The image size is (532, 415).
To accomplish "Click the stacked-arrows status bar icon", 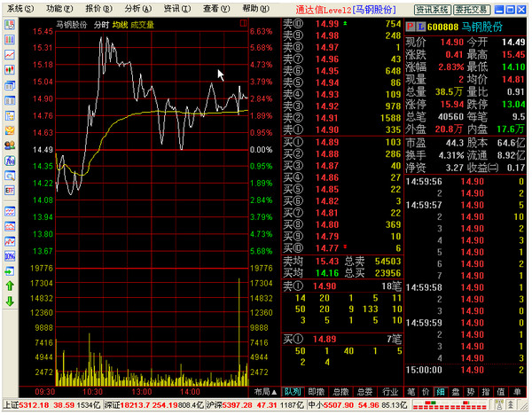I will pyautogui.click(x=511, y=405).
